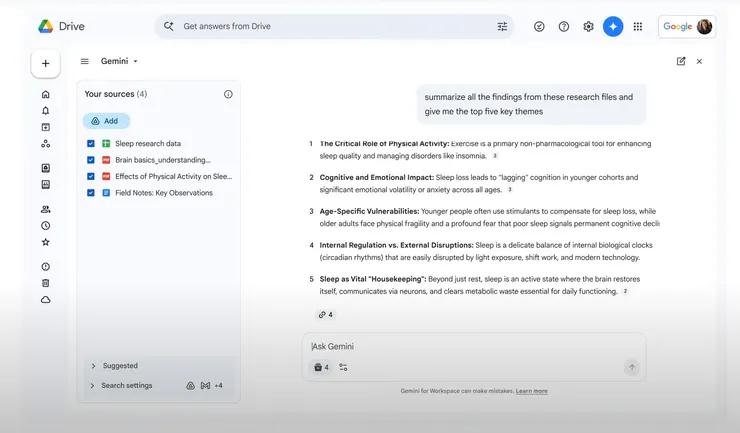
Task: Open citation on Physical Activity theme
Action: pyautogui.click(x=495, y=156)
